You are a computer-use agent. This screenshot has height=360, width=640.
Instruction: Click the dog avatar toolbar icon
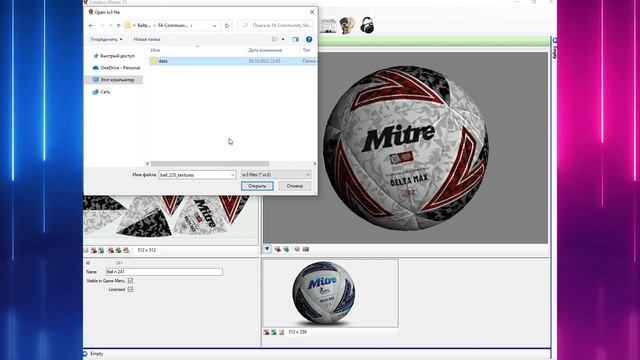pyautogui.click(x=347, y=25)
